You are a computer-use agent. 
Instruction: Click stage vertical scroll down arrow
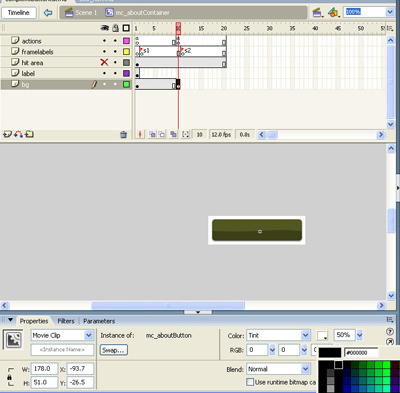[391, 296]
